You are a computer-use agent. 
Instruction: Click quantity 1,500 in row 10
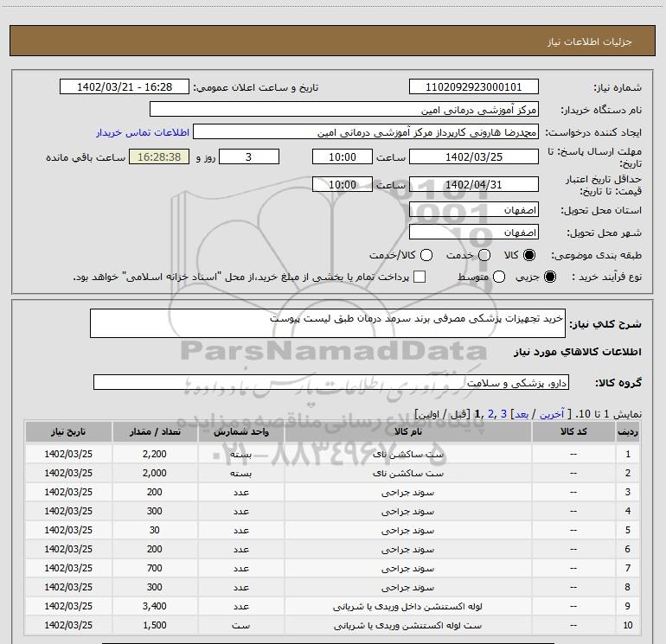pyautogui.click(x=155, y=625)
